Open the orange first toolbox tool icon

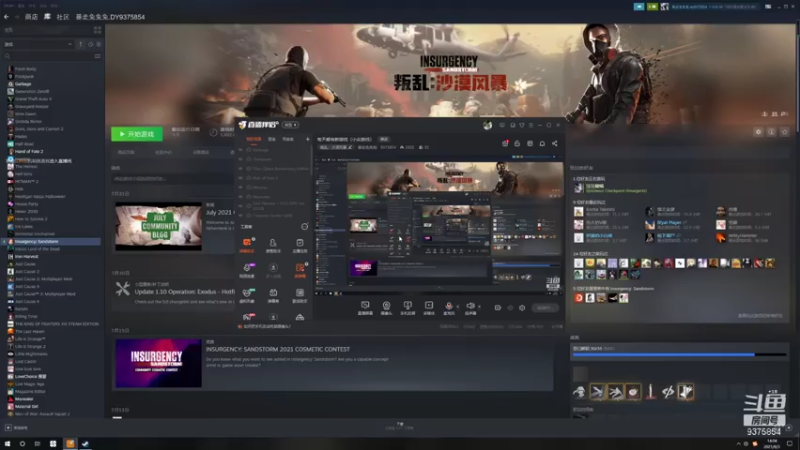[247, 244]
